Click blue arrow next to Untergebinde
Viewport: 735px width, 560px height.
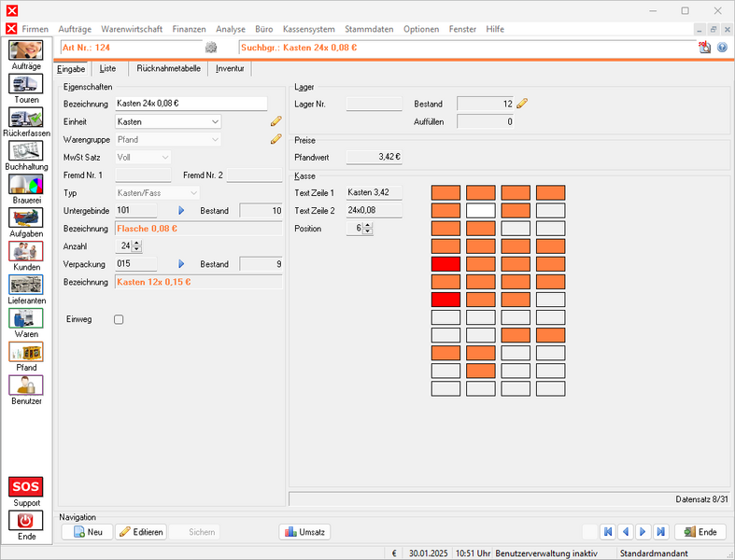[x=182, y=211]
